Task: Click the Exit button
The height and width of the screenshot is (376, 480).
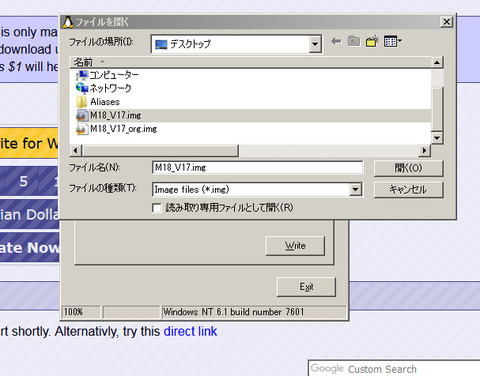Action: [306, 287]
